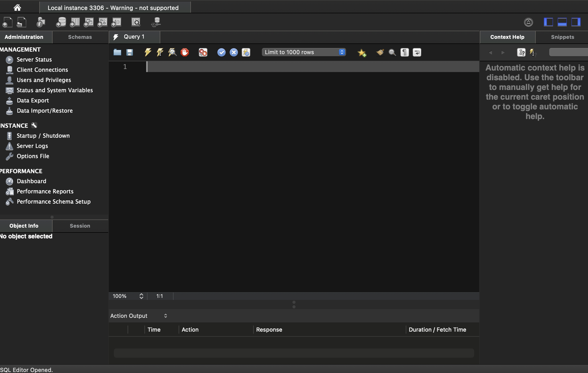This screenshot has width=588, height=373.
Task: Click the Stop execution red hand icon
Action: click(x=185, y=52)
